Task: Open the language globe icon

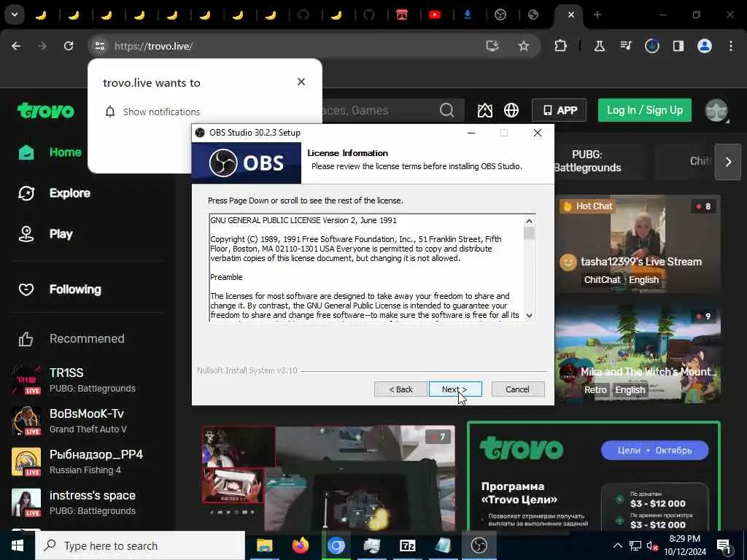Action: coord(511,111)
